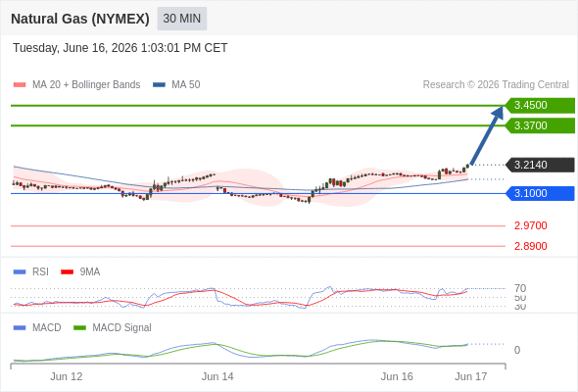Select the blue 3.1000 pivot tag
Image resolution: width=578 pixels, height=392 pixels.
[x=540, y=193]
